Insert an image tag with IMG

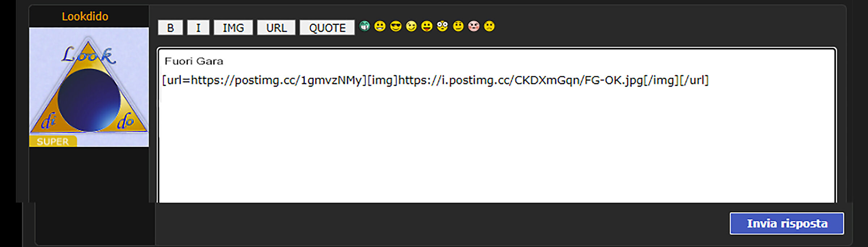pyautogui.click(x=233, y=28)
